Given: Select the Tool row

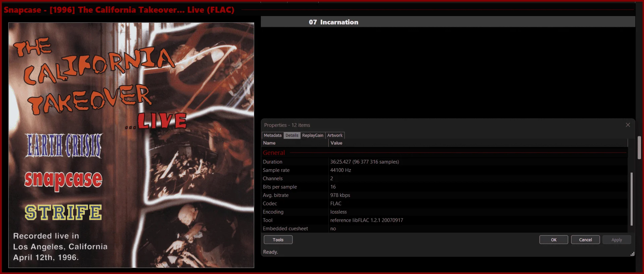Looking at the screenshot, I should click(x=444, y=220).
